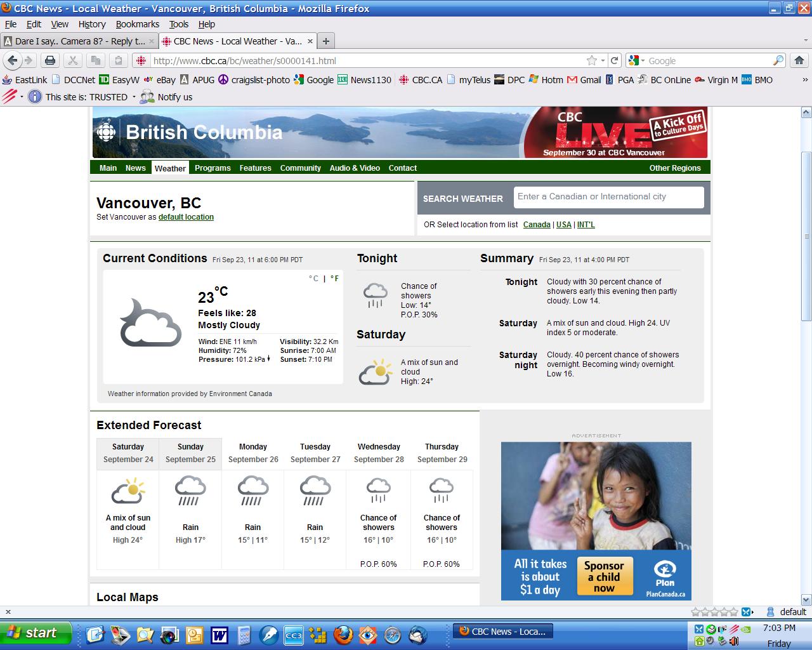
Task: Open the red stripes toolbar dropdown arrow
Action: [22, 96]
